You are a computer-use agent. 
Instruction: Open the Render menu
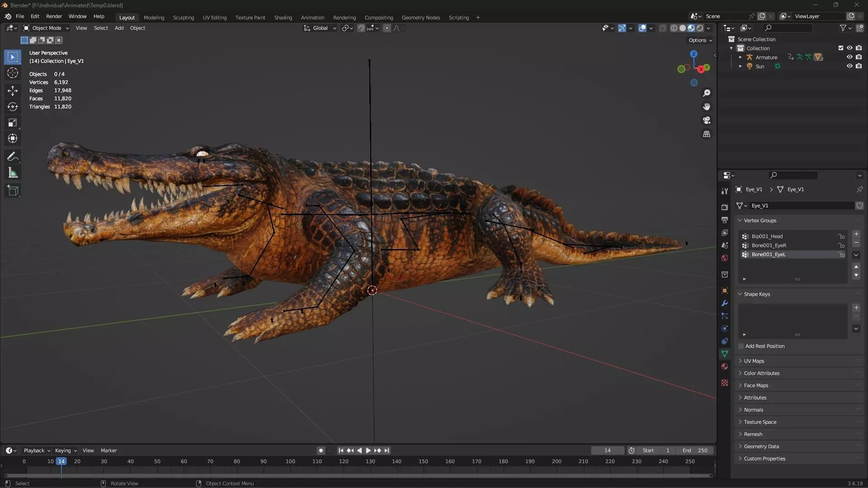click(54, 16)
